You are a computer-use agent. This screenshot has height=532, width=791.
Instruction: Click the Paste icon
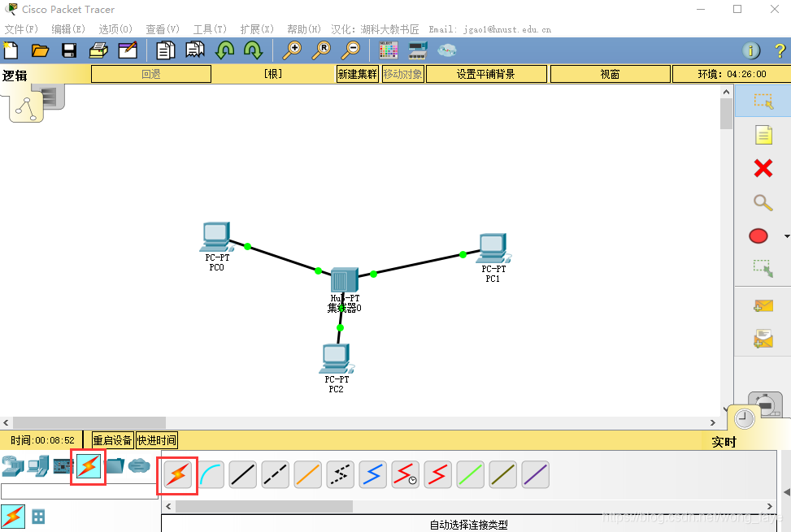click(195, 50)
